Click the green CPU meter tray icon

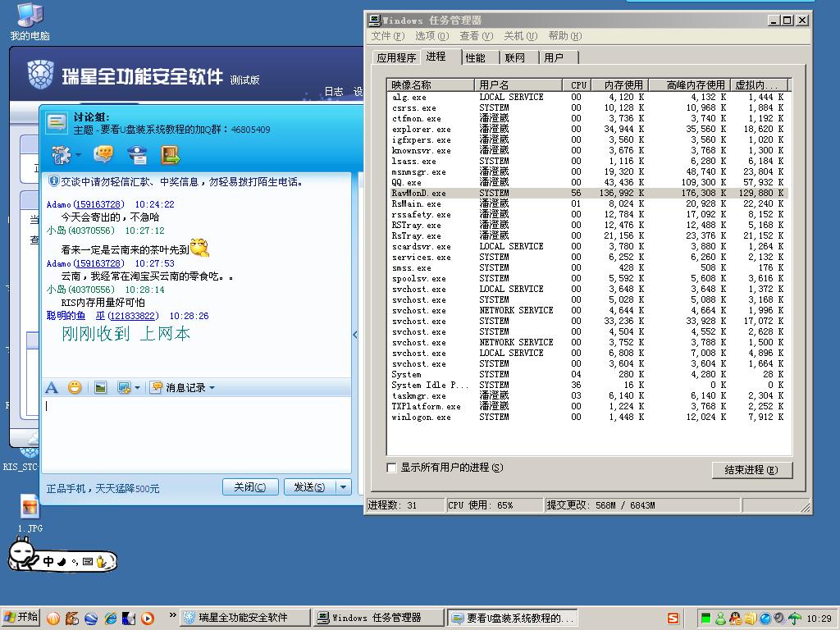[706, 619]
